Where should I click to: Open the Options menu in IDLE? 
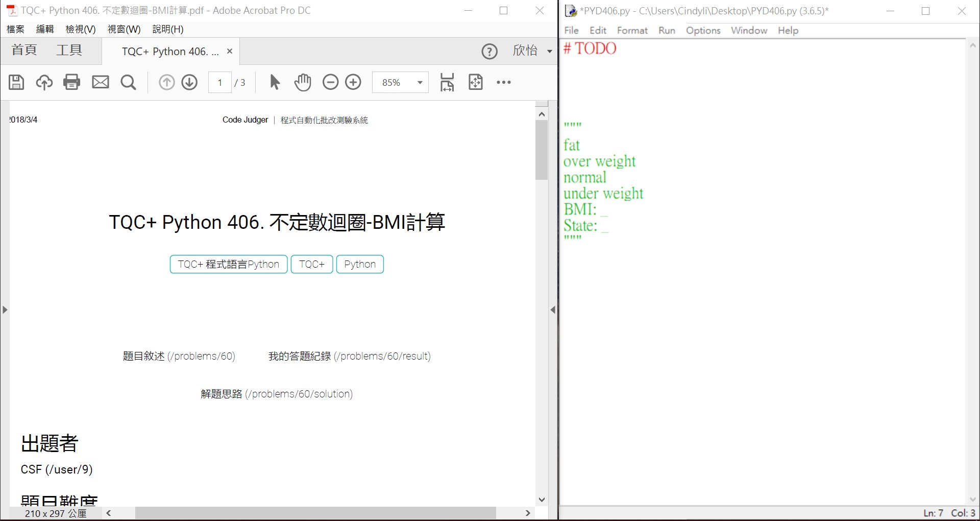(x=703, y=31)
